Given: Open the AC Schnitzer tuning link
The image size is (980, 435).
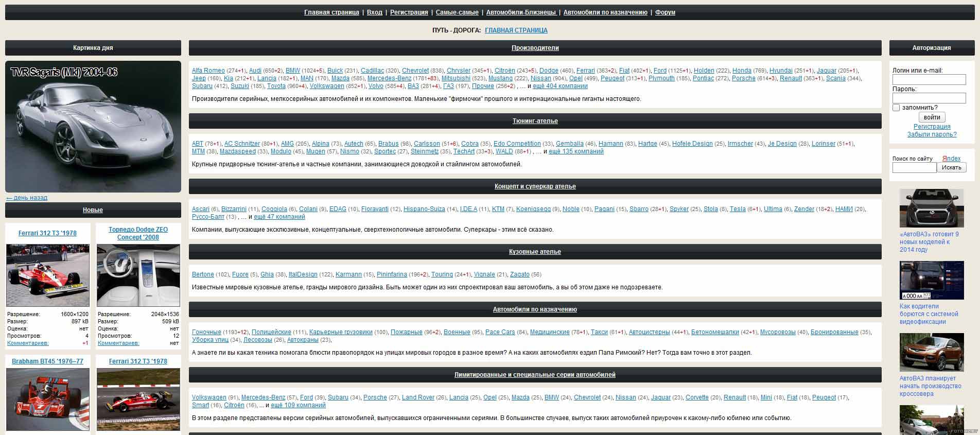Looking at the screenshot, I should pyautogui.click(x=242, y=144).
